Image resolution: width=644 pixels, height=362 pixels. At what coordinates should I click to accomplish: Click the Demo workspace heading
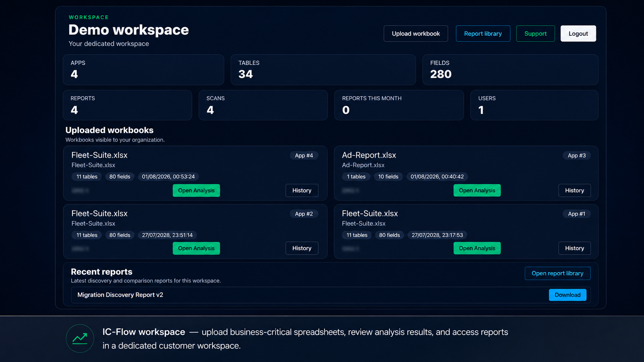pyautogui.click(x=129, y=30)
